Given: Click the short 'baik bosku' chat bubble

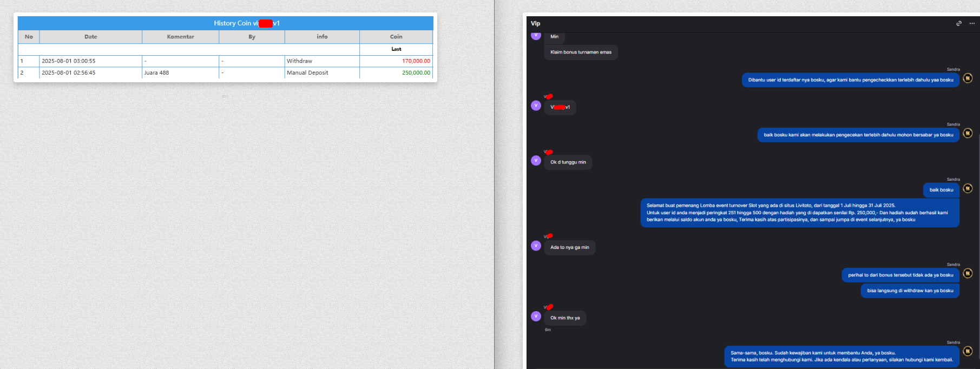Looking at the screenshot, I should pyautogui.click(x=941, y=190).
